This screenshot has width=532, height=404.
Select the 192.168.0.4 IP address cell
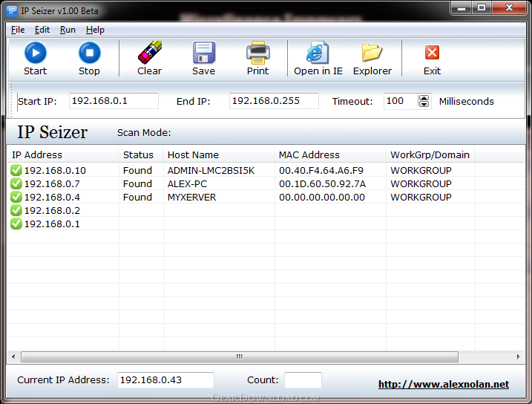[52, 198]
